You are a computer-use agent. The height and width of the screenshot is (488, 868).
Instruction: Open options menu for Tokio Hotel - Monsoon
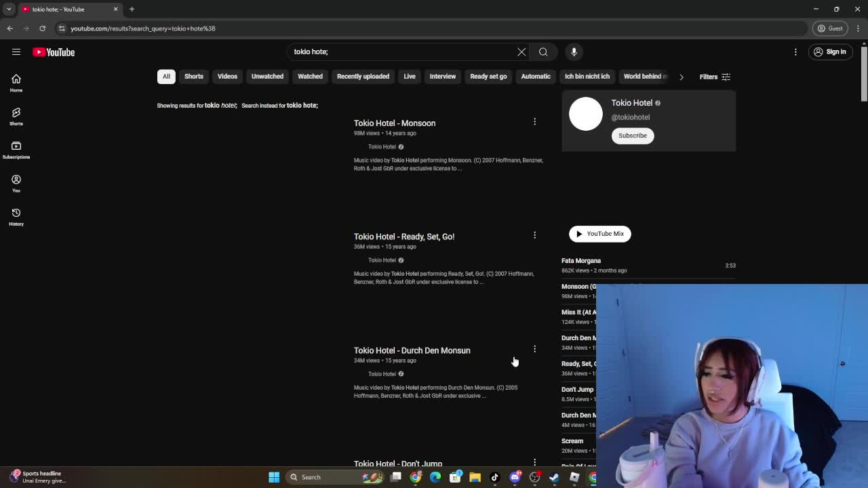534,122
